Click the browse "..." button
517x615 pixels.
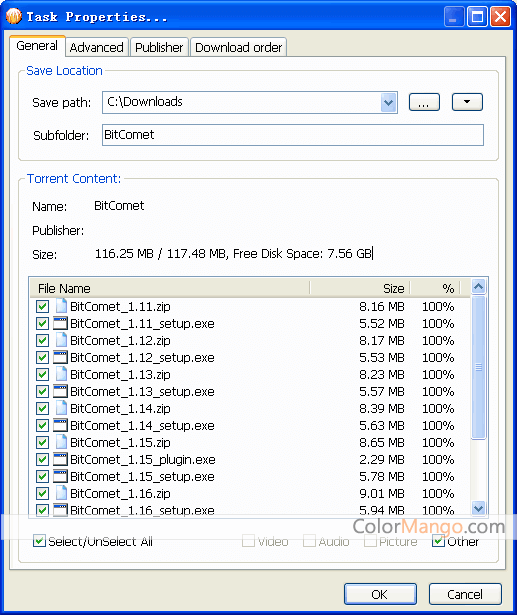tap(424, 102)
